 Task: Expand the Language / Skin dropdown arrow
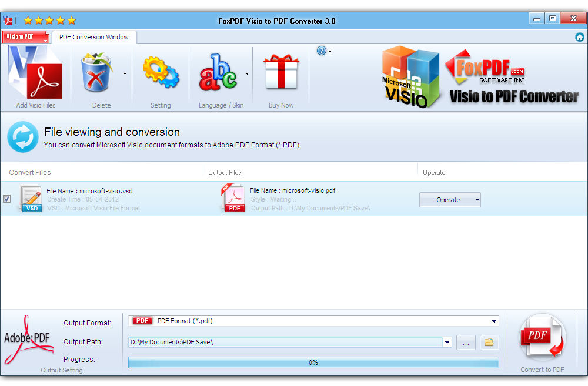click(x=247, y=73)
